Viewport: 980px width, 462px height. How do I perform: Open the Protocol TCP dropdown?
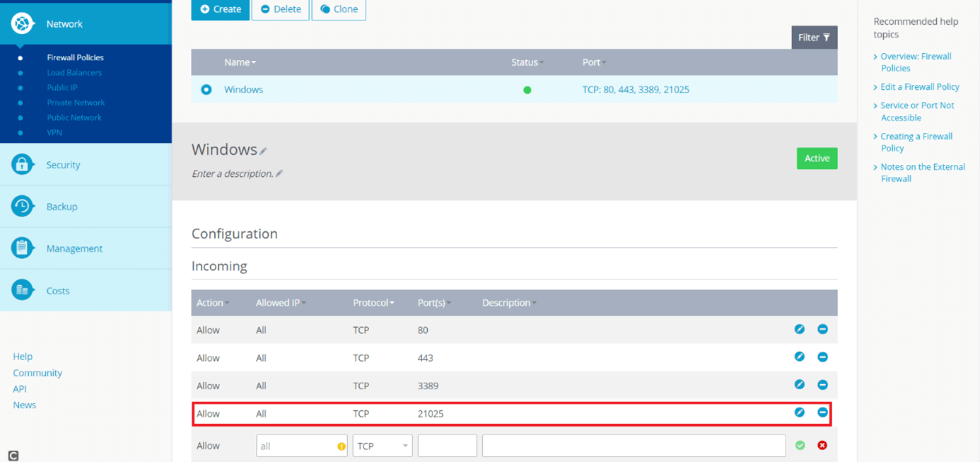[x=383, y=446]
